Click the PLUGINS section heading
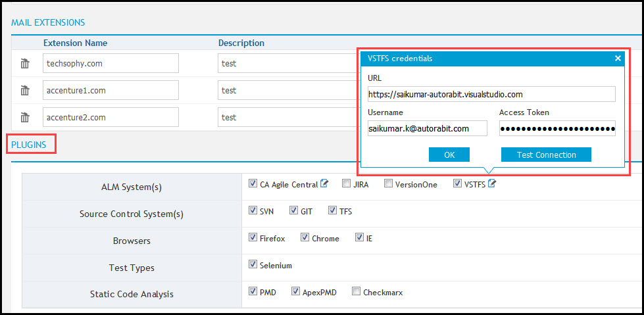The image size is (644, 315). (x=29, y=145)
